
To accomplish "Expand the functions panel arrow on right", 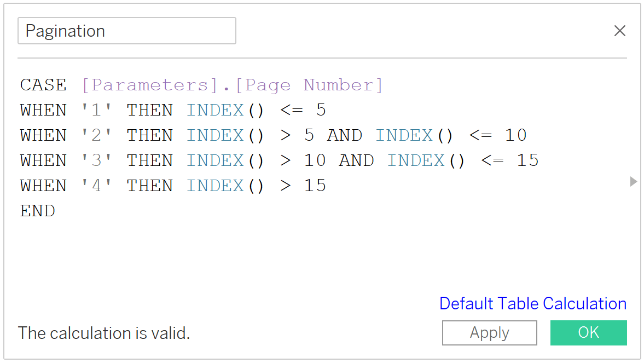I will point(633,181).
